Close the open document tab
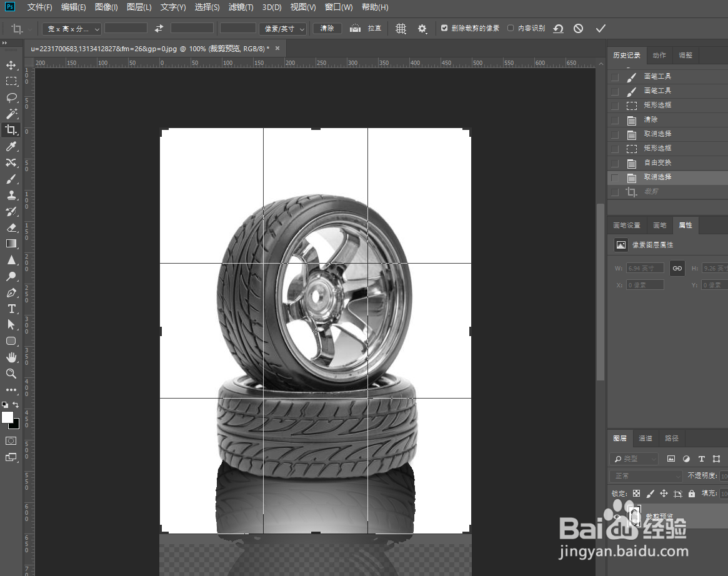728x576 pixels. click(277, 48)
